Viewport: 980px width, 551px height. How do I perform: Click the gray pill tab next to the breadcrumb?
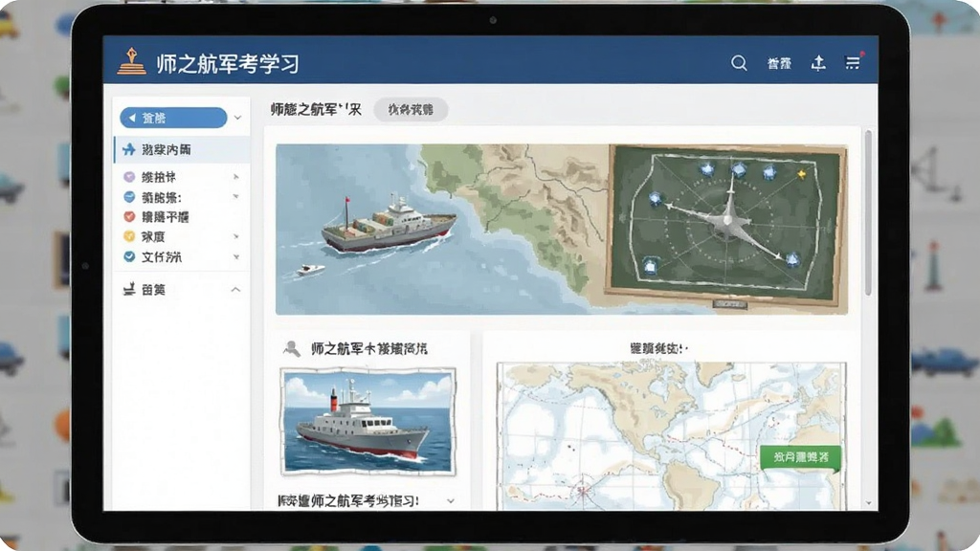point(411,109)
